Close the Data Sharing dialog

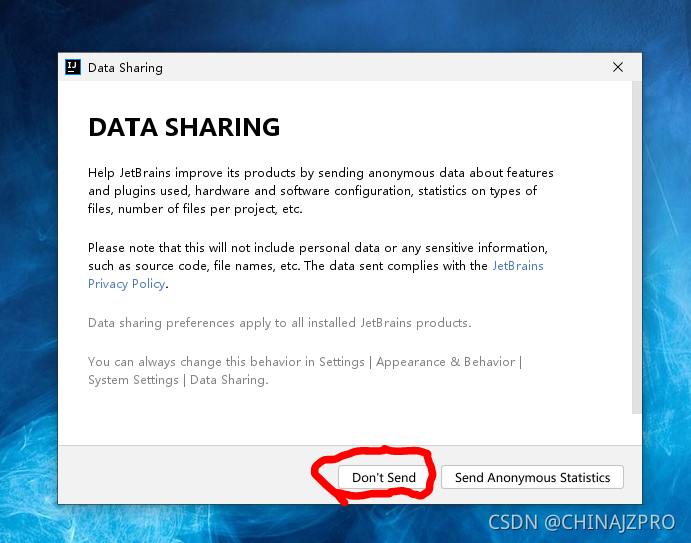tap(618, 67)
